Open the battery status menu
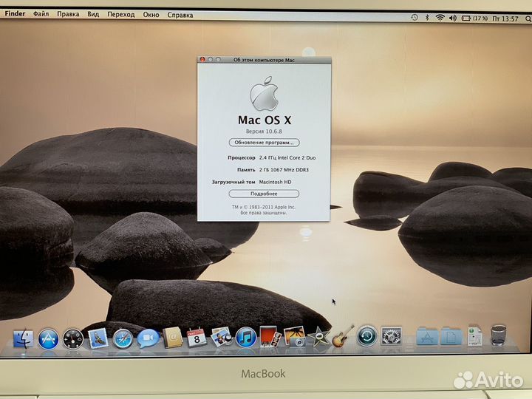 tap(474, 18)
